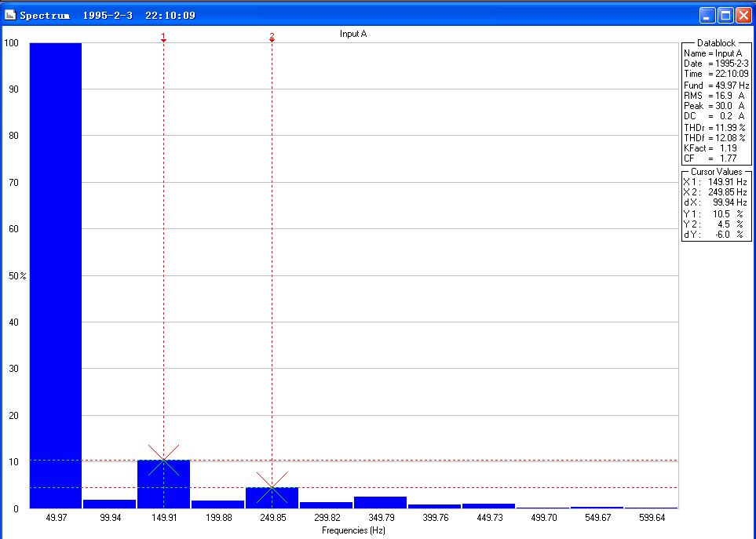Click the 599.64 x-axis label
Image resolution: width=756 pixels, height=539 pixels.
(652, 518)
